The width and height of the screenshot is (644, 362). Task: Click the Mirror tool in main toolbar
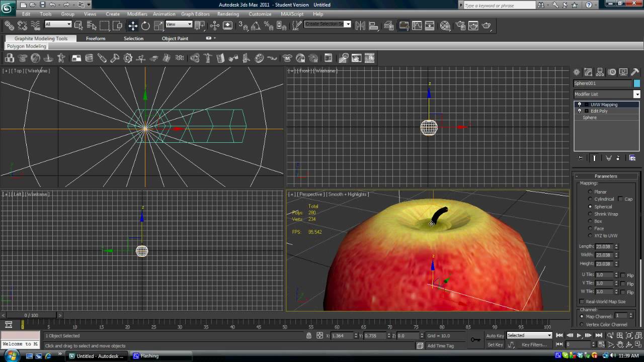[360, 26]
